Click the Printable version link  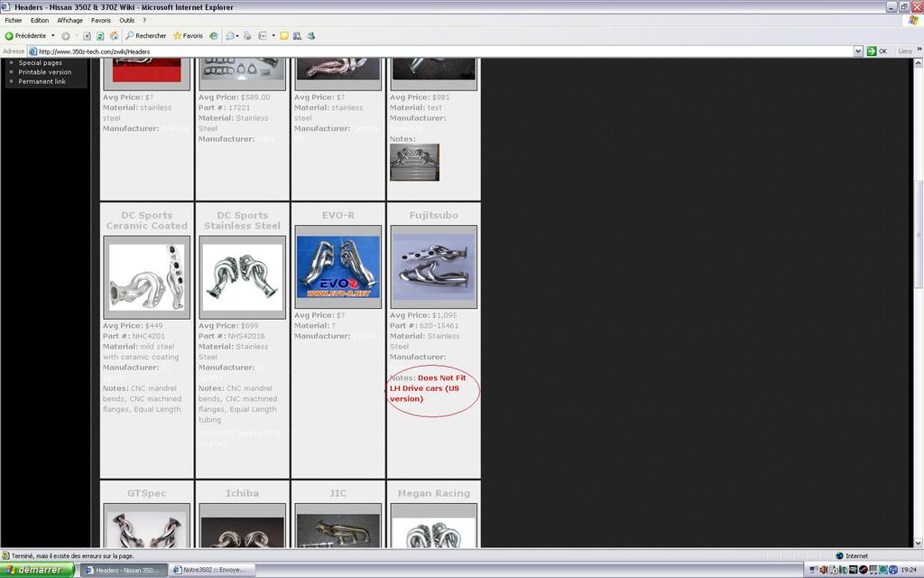(x=44, y=72)
